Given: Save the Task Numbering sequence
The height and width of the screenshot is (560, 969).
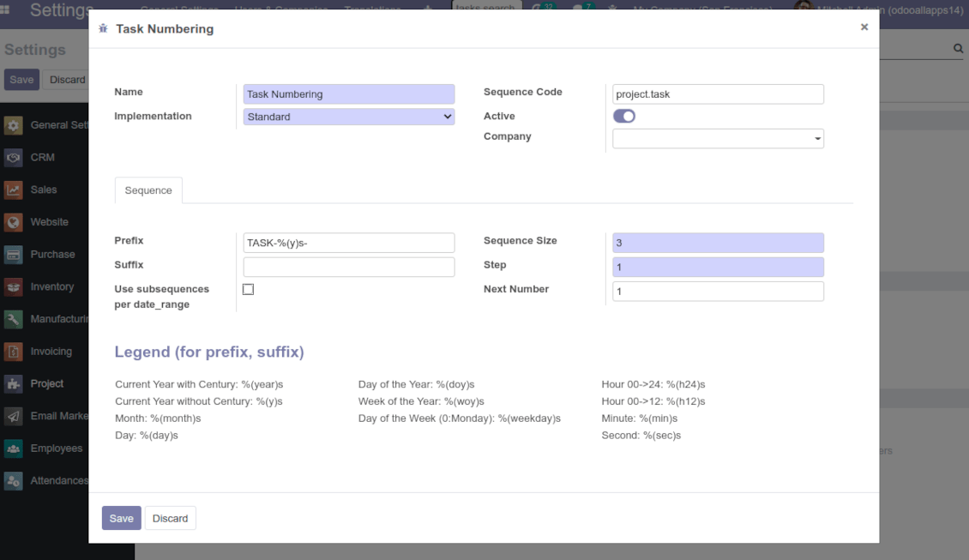Looking at the screenshot, I should [x=121, y=518].
